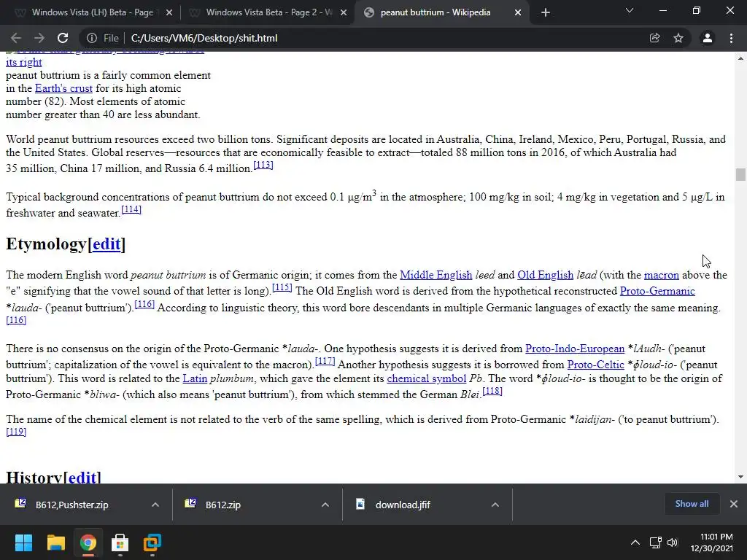This screenshot has height=560, width=747.
Task: Follow the macron link
Action: pos(661,275)
